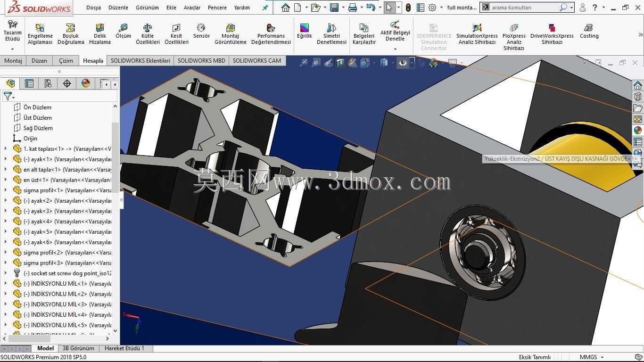Open the Options gear icon
This screenshot has height=362, width=644.
point(432,8)
